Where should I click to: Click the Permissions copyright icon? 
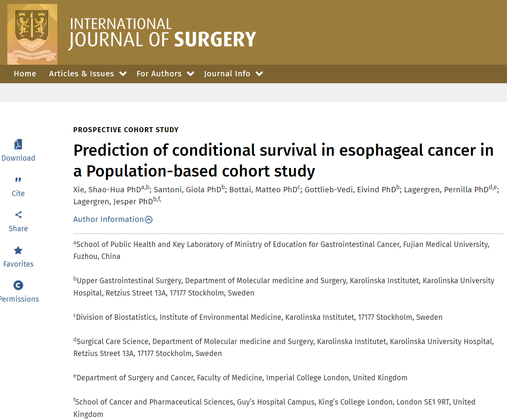[x=18, y=285]
